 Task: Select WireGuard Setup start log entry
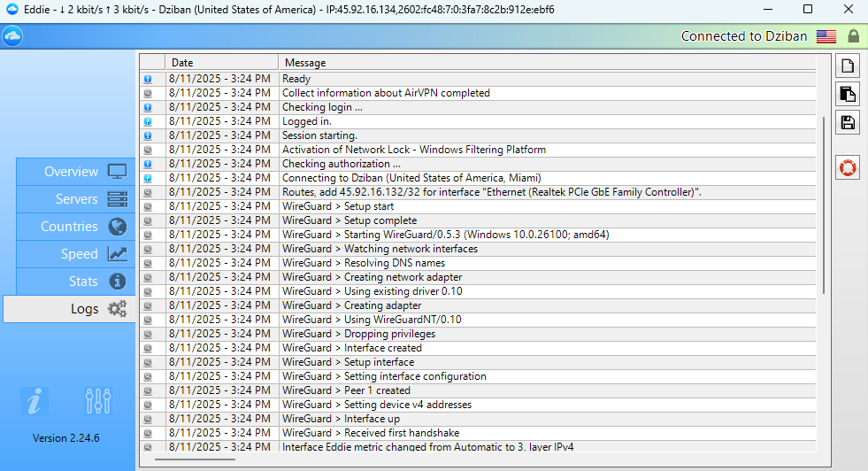(478, 206)
